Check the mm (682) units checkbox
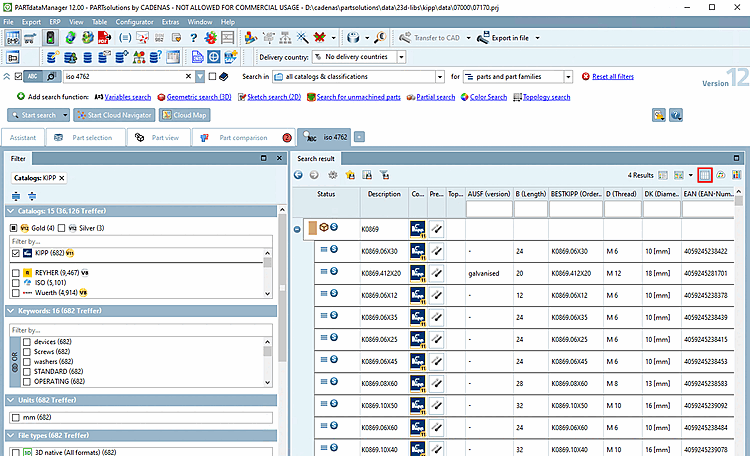 16,417
